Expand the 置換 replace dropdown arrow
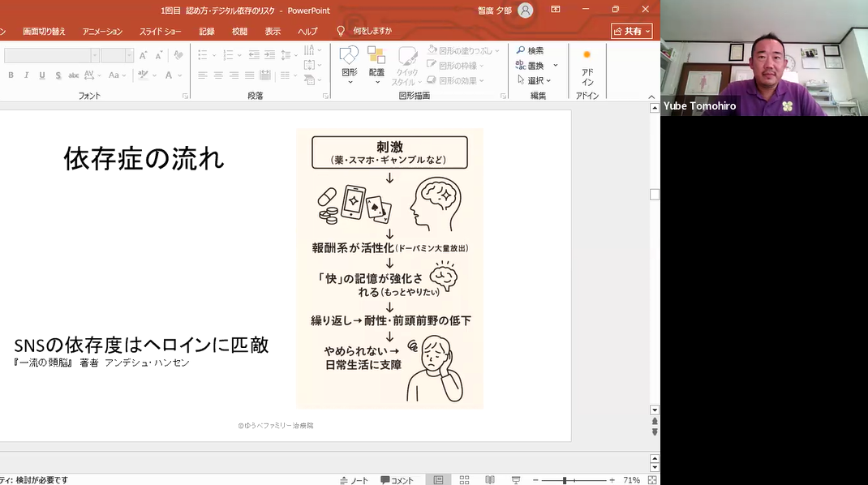Image resolution: width=868 pixels, height=485 pixels. click(556, 66)
